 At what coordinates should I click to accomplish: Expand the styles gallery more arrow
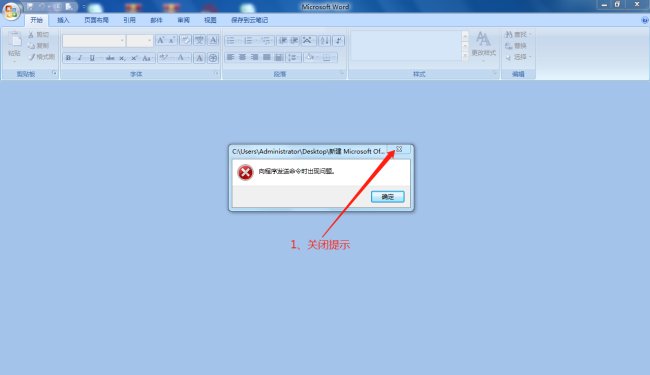click(x=465, y=56)
